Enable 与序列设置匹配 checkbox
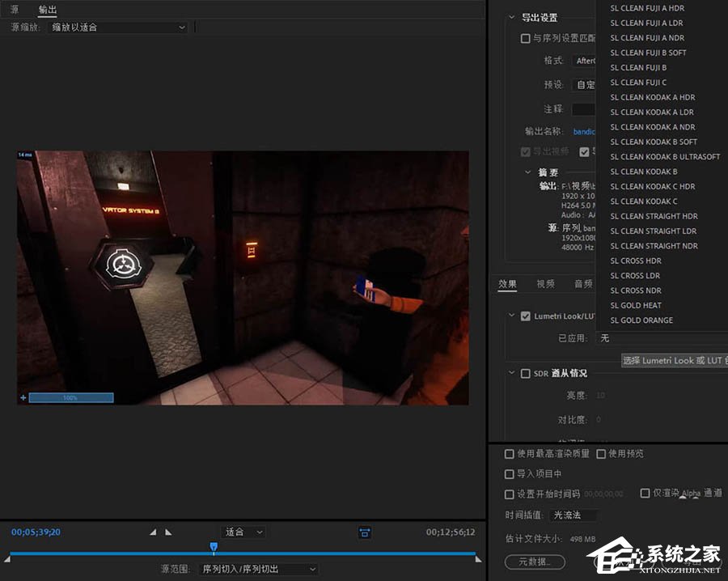Screen dimensions: 728x581 (x=525, y=39)
